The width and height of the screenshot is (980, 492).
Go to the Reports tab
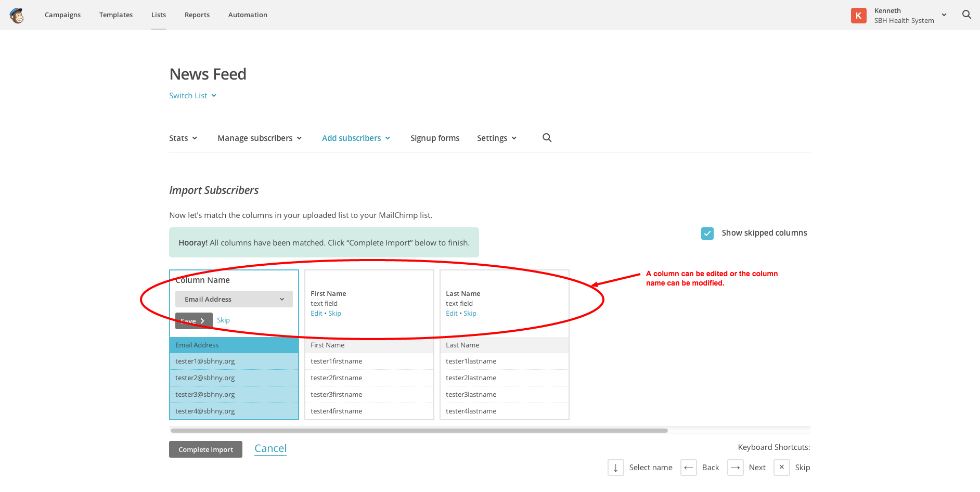[x=197, y=15]
